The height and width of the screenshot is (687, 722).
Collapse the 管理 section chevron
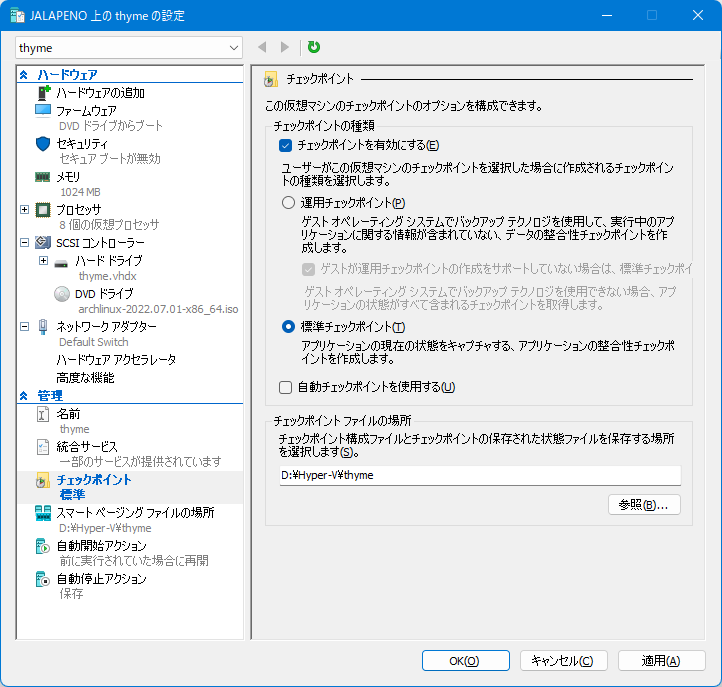(x=24, y=396)
